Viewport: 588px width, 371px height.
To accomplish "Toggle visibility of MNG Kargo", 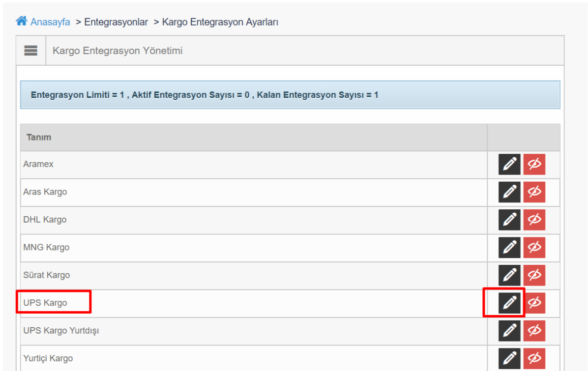I will pos(534,247).
